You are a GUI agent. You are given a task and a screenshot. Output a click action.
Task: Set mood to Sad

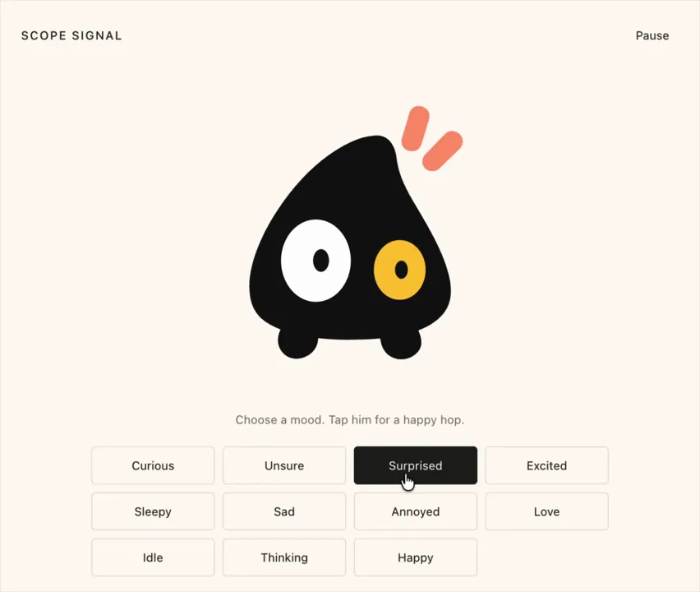pyautogui.click(x=284, y=511)
